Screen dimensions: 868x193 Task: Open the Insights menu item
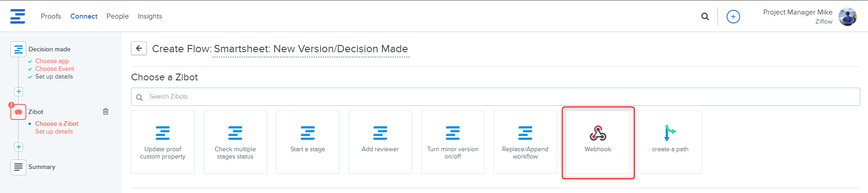[x=150, y=16]
